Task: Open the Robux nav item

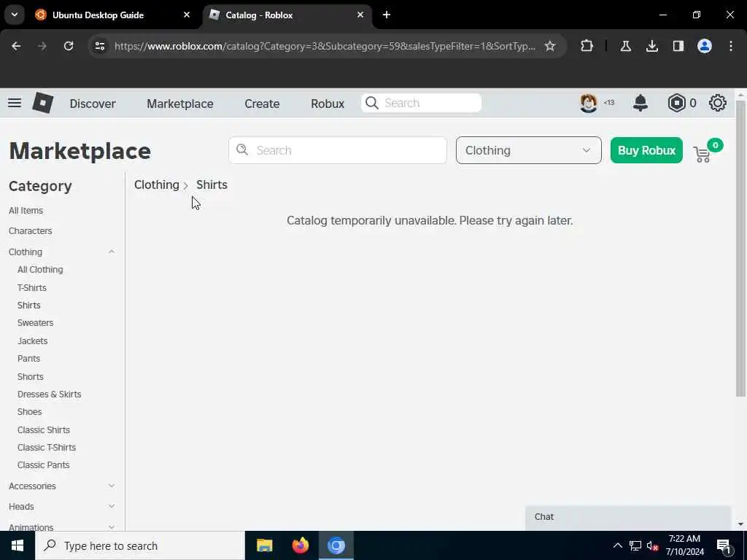Action: tap(328, 104)
